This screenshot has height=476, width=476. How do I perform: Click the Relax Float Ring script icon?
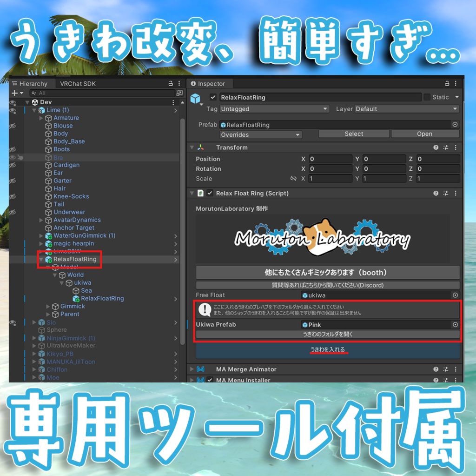(201, 193)
